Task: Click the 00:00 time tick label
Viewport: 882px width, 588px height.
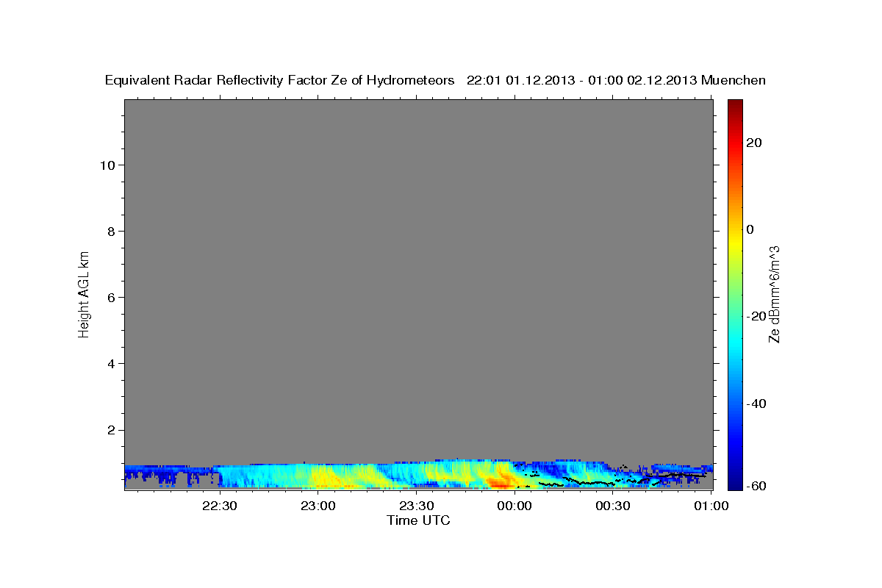Action: pos(514,506)
